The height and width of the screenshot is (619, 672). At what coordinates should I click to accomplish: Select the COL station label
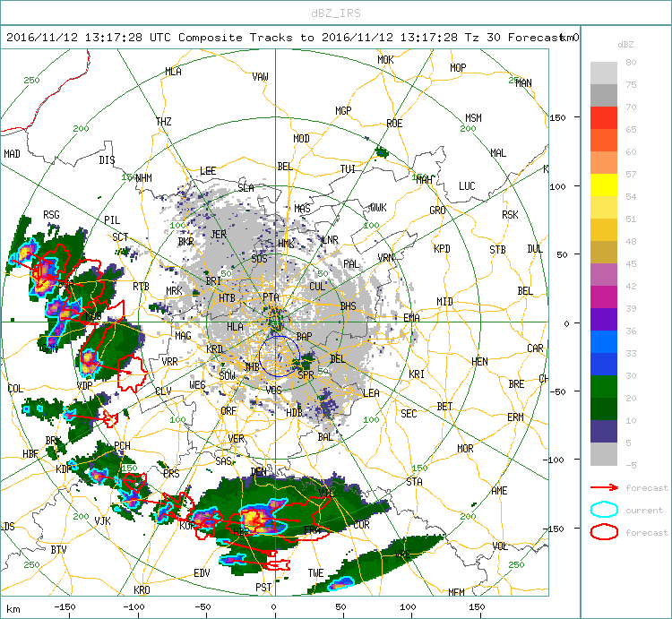point(15,389)
